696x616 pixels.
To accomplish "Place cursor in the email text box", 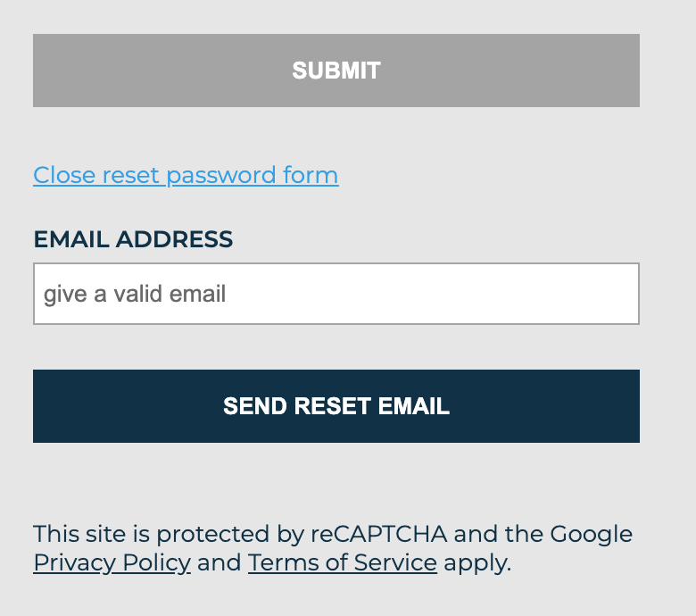I will click(x=336, y=294).
